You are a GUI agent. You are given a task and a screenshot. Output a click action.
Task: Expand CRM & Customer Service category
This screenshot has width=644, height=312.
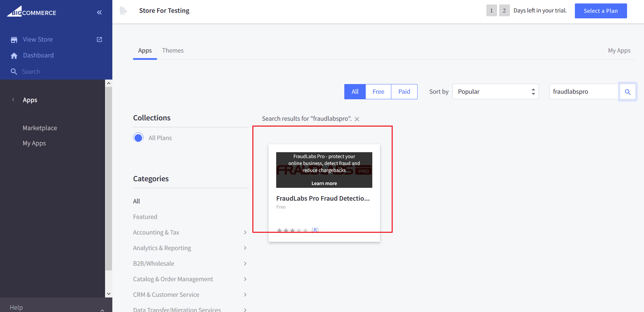(x=245, y=295)
